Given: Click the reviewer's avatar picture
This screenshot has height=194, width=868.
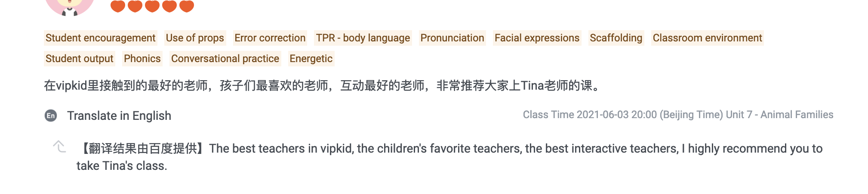Looking at the screenshot, I should tap(70, 6).
